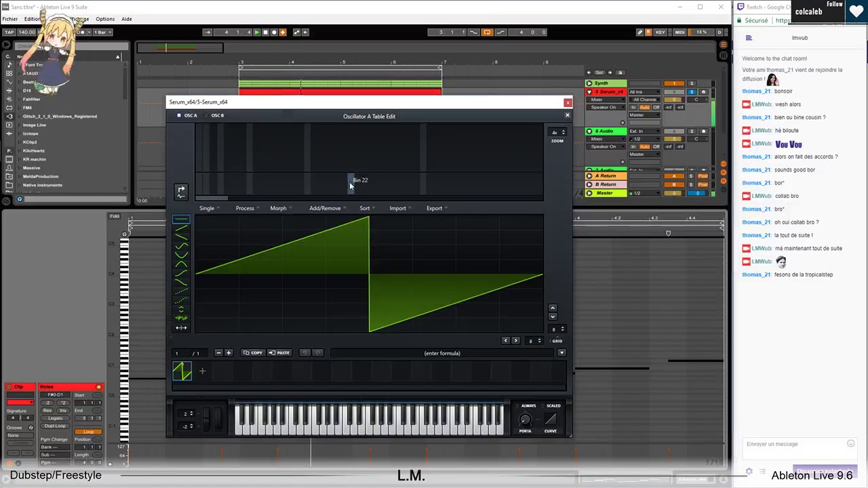
Task: Open emoji picker in Twitch message box
Action: (850, 444)
